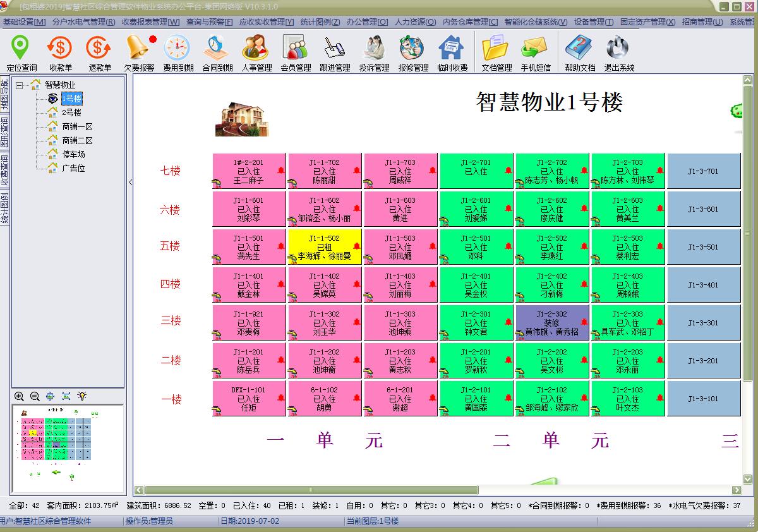Click the 收款单 receipt icon
This screenshot has height=532, width=758.
point(61,52)
